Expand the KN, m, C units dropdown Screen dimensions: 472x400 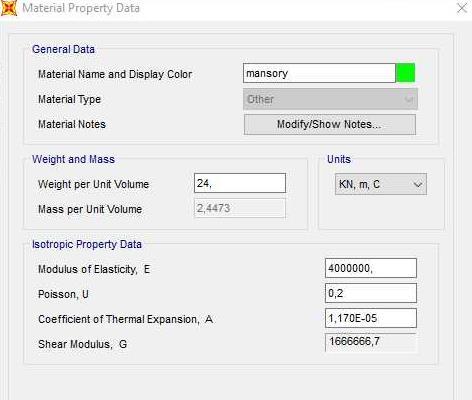(381, 184)
